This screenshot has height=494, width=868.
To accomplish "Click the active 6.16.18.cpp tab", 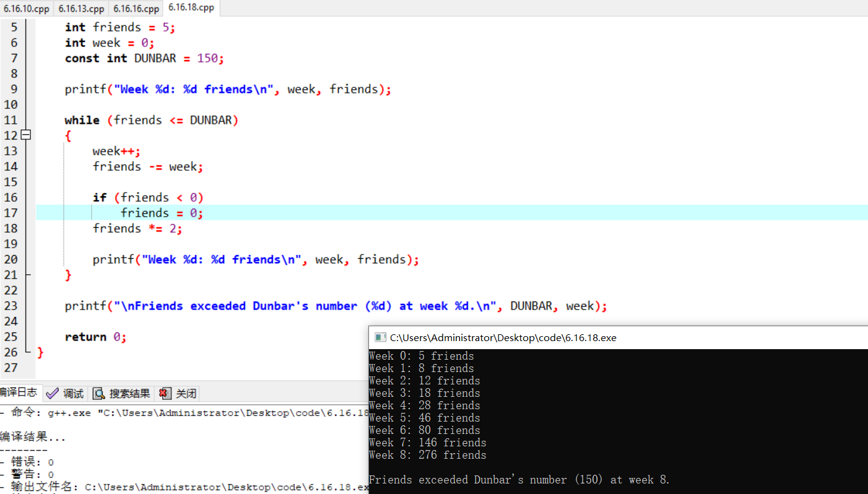I will tap(191, 8).
